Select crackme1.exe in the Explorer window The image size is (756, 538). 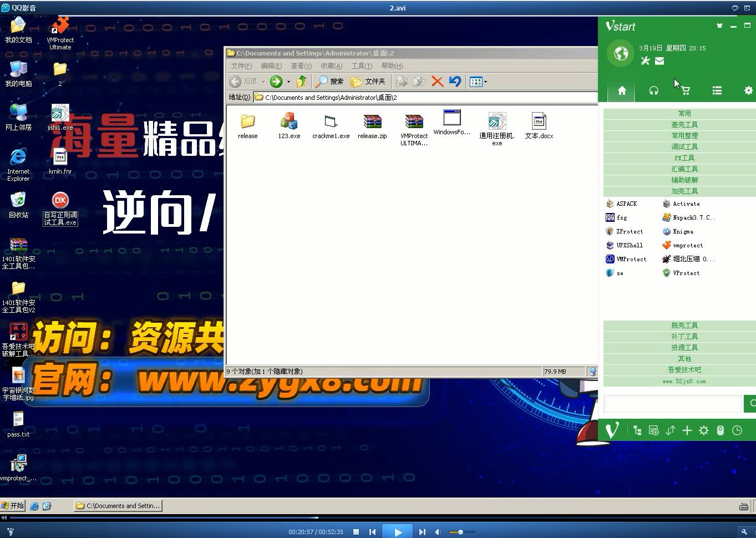pos(331,126)
